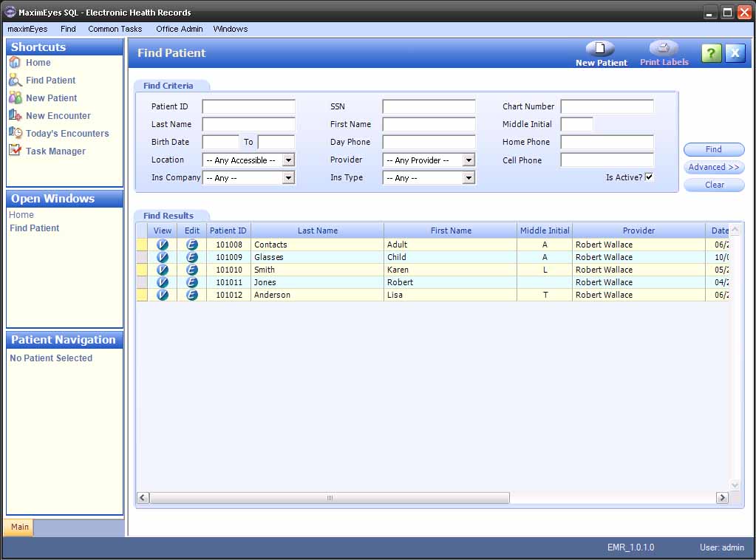Viewport: 756px width, 560px height.
Task: Open the Provider dropdown
Action: (x=469, y=160)
